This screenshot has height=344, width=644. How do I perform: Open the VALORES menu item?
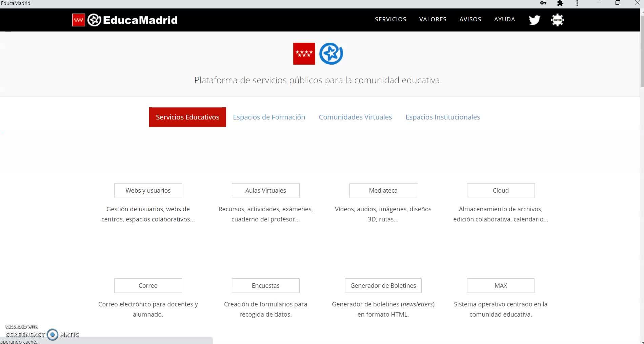pyautogui.click(x=433, y=19)
